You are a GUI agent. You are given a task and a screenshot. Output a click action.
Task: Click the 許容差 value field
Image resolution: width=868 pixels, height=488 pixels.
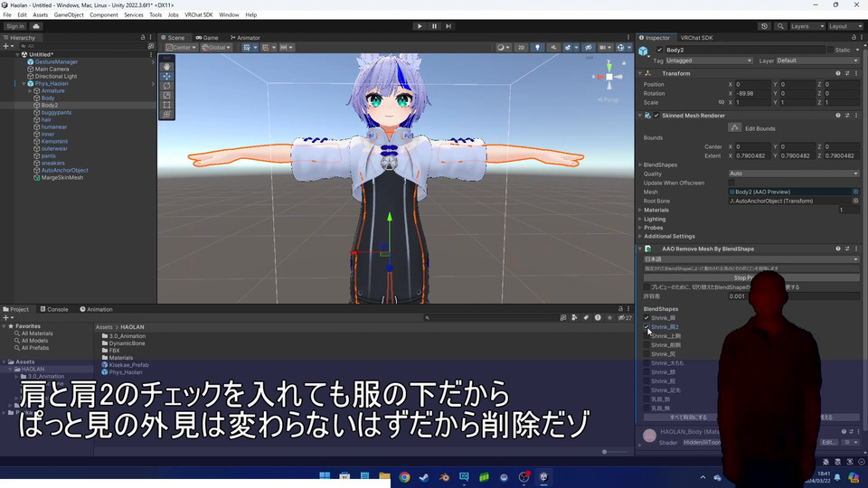(794, 296)
